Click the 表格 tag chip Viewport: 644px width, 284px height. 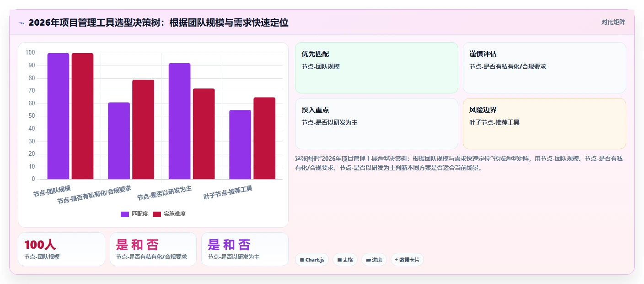tap(345, 260)
